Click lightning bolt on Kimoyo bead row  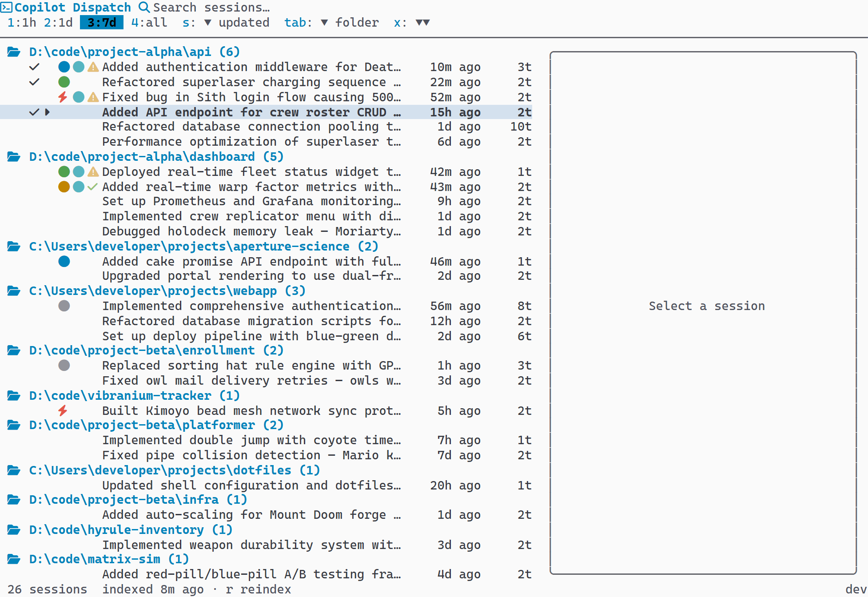click(63, 411)
